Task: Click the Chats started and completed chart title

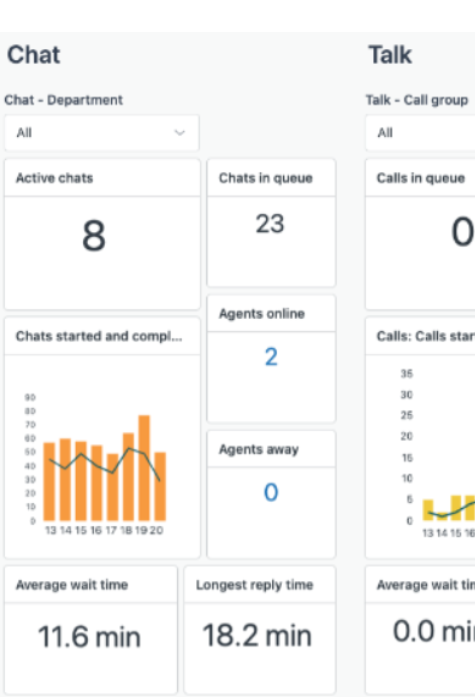Action: [x=99, y=336]
